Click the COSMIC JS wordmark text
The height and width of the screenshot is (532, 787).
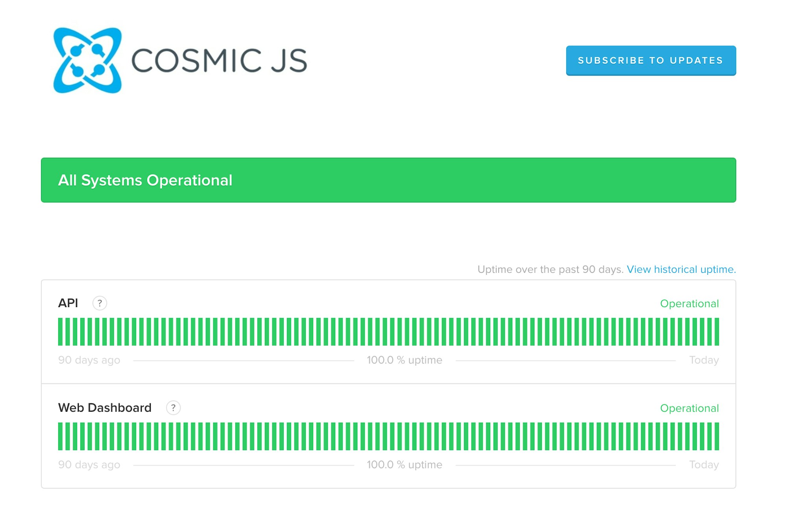[x=219, y=61]
